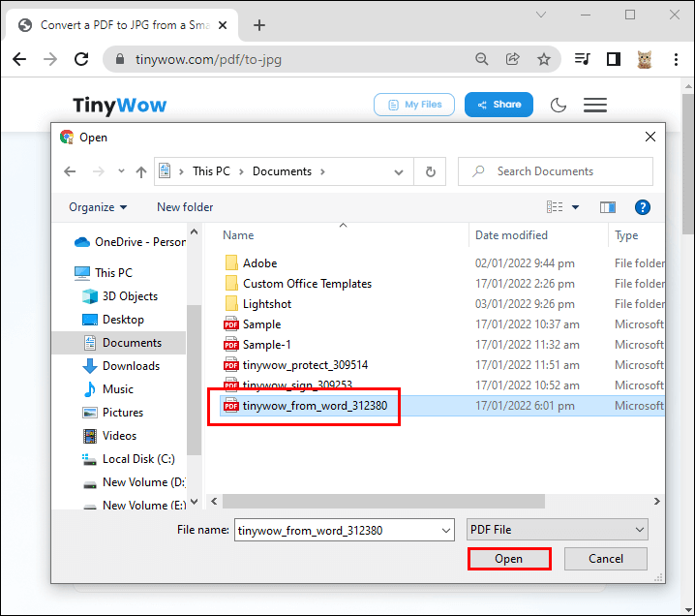Select the Custom Office Templates folder
695x616 pixels.
[298, 284]
